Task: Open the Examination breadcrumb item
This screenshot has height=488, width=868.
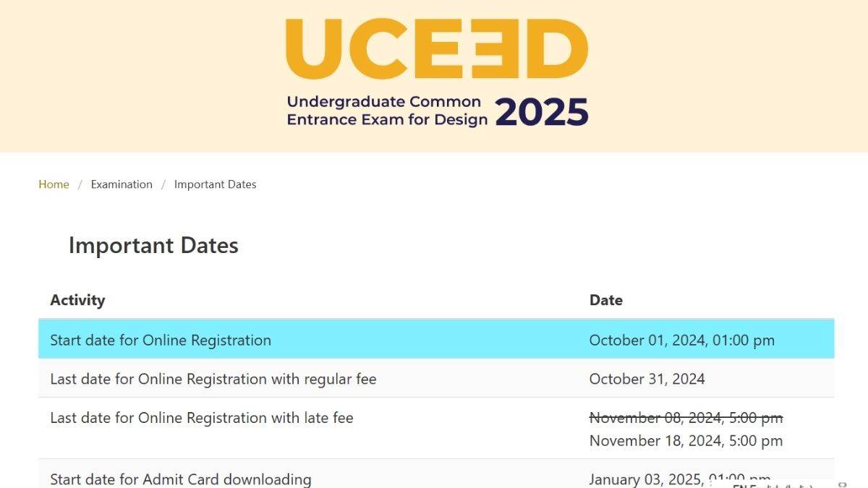Action: tap(122, 184)
